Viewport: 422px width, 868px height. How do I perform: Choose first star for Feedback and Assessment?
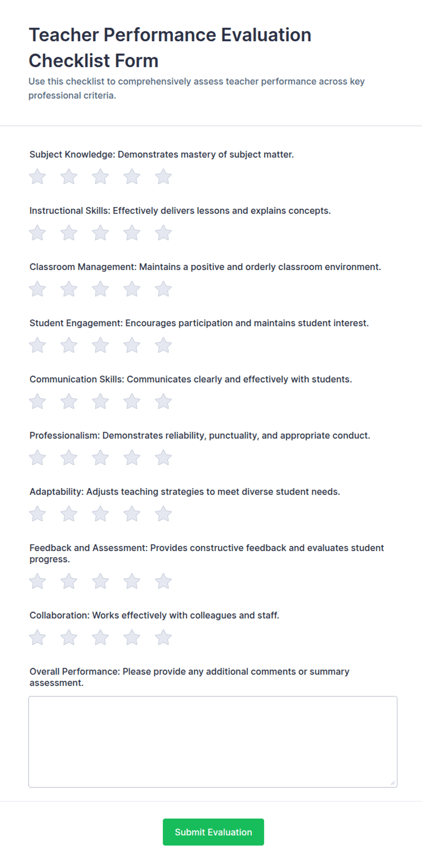point(38,582)
